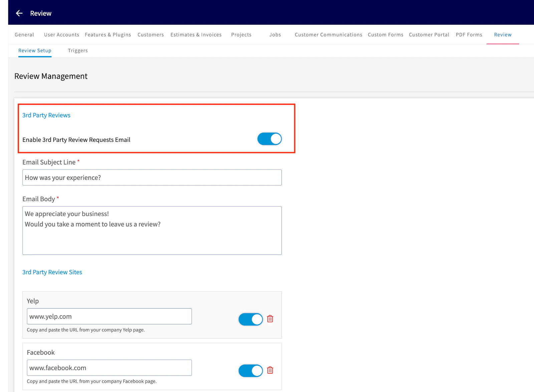Click the Facebook label
Screen dimensions: 534x392
[41, 352]
